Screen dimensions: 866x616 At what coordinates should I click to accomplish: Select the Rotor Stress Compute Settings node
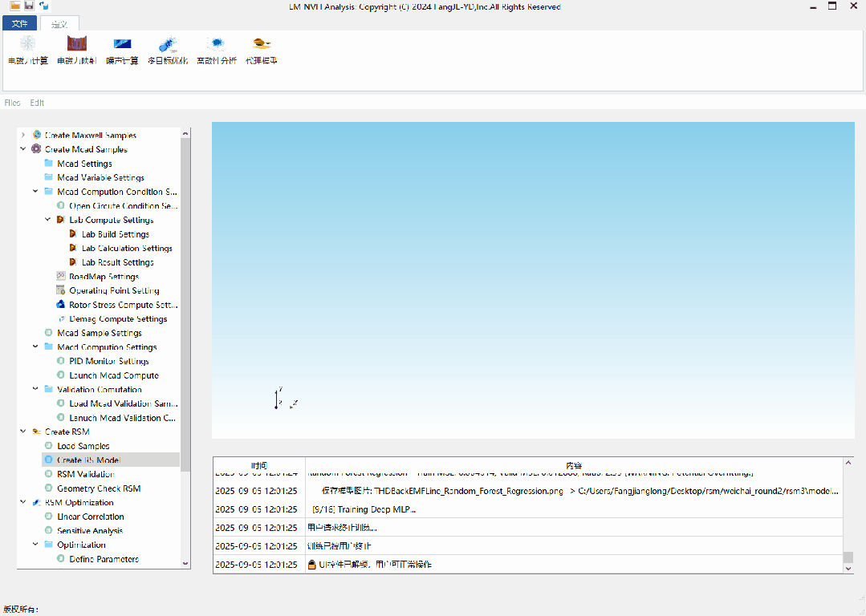123,305
